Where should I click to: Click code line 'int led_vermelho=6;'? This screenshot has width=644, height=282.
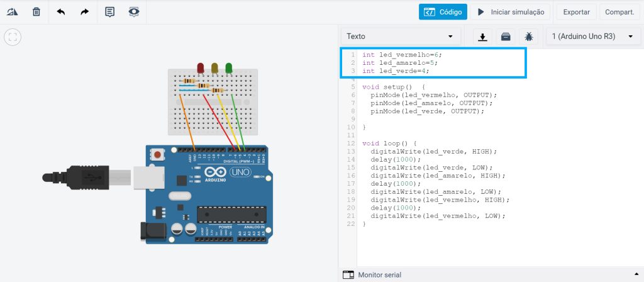click(402, 55)
